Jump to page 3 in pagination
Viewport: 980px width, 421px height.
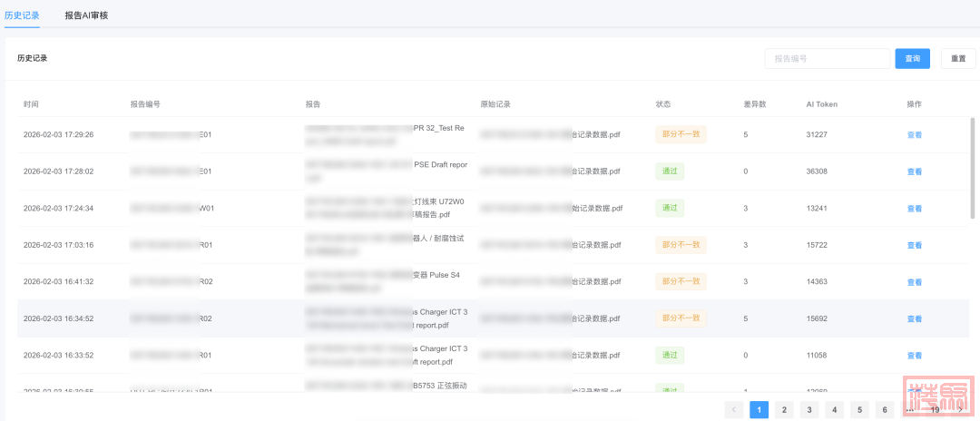tap(809, 410)
